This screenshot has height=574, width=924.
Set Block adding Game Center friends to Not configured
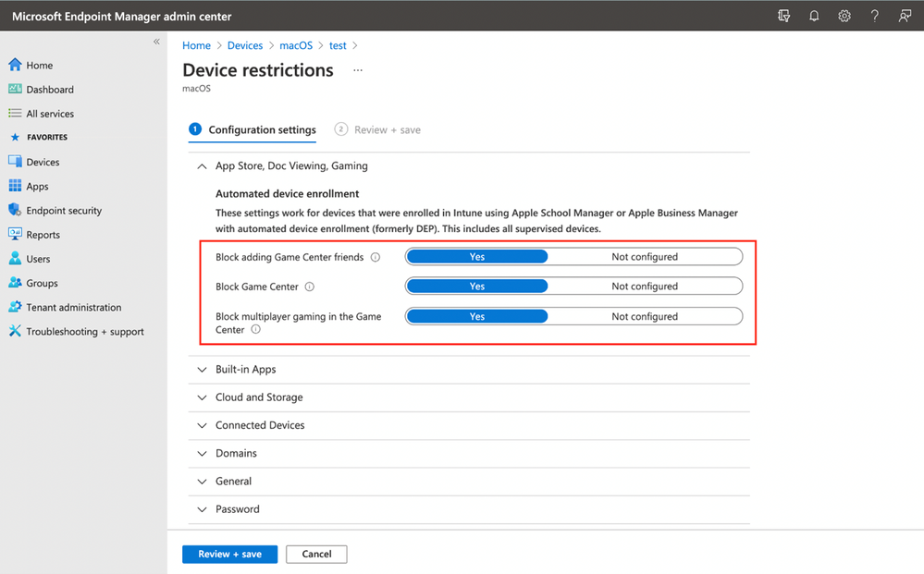point(645,257)
